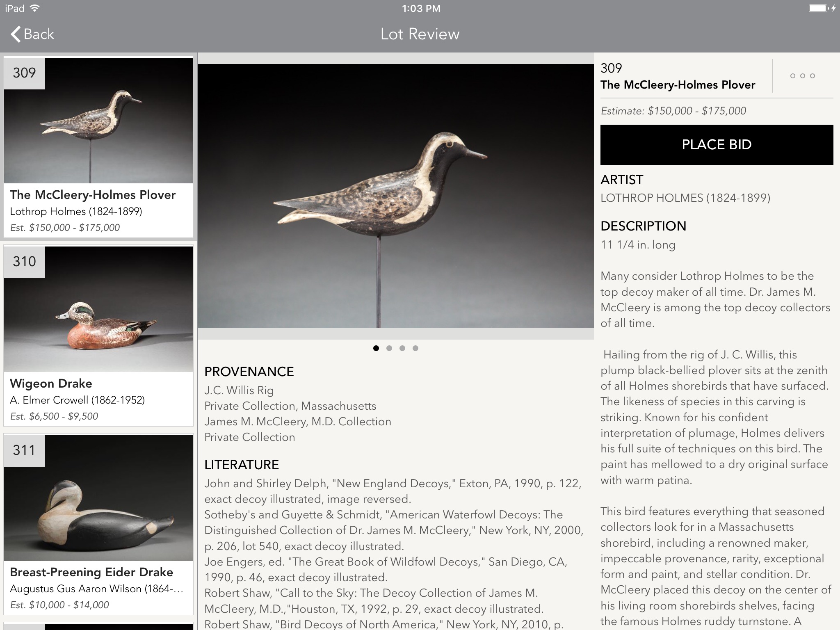Tap the Wi-Fi status icon
This screenshot has width=840, height=630.
35,8
